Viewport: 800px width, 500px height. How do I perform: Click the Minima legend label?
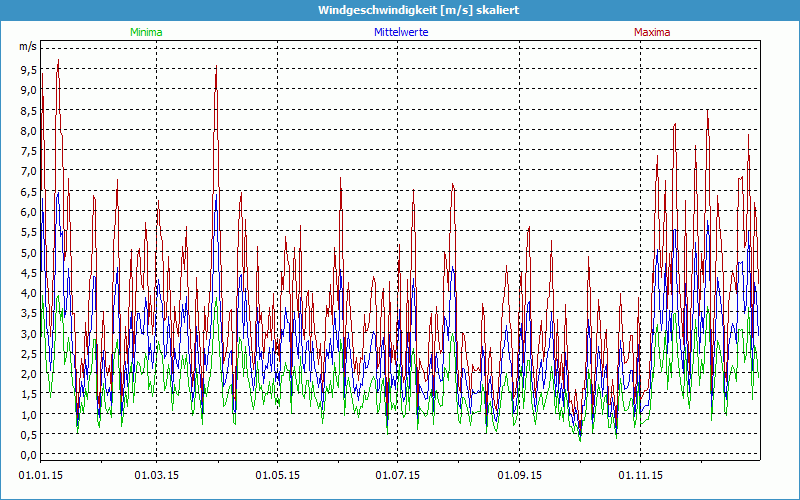click(x=146, y=32)
